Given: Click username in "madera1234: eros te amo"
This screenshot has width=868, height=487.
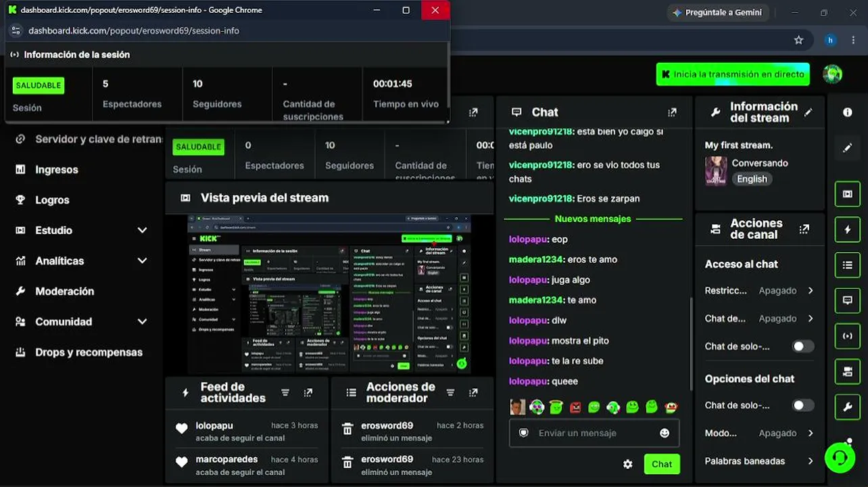Looking at the screenshot, I should (x=536, y=260).
